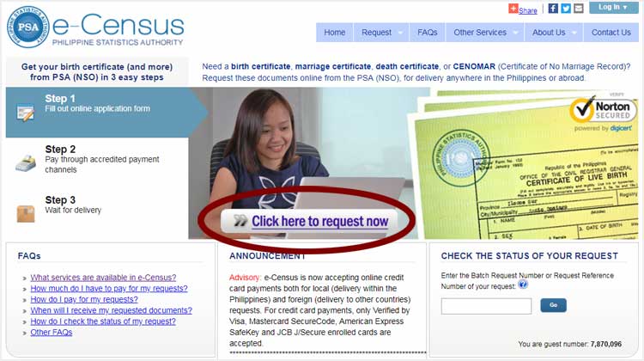Click the Norton Secured seal
This screenshot has width=644, height=361.
(x=602, y=110)
